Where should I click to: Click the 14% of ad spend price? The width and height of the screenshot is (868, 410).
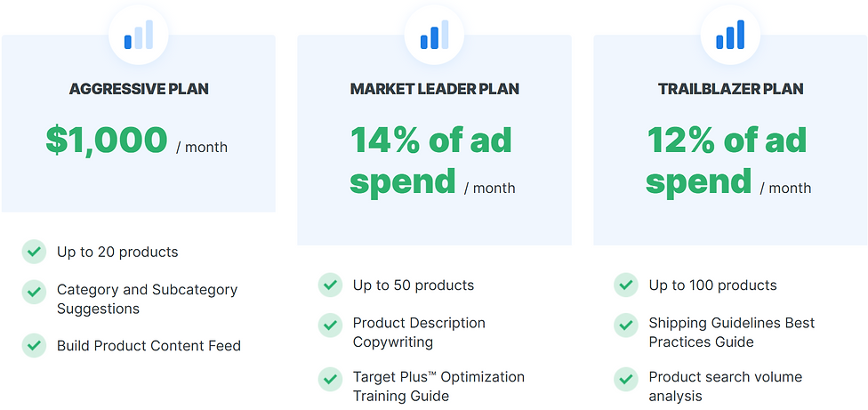[x=432, y=161]
